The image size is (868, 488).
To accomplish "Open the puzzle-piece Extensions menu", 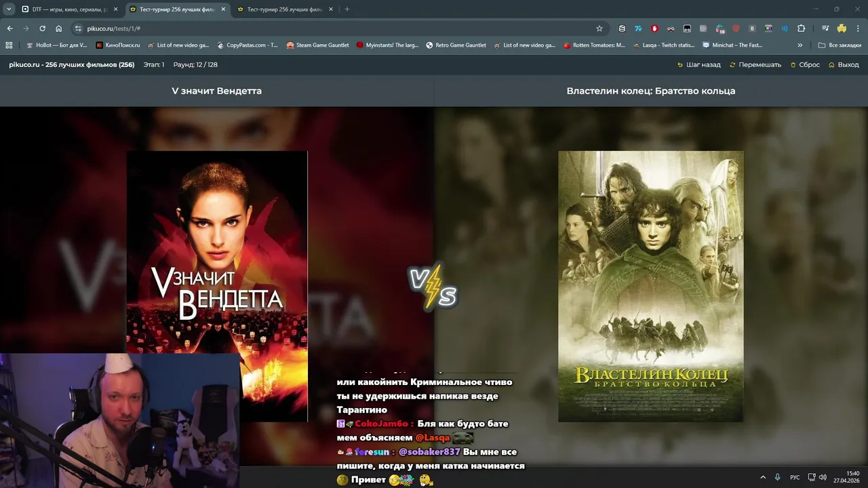I will [x=801, y=28].
